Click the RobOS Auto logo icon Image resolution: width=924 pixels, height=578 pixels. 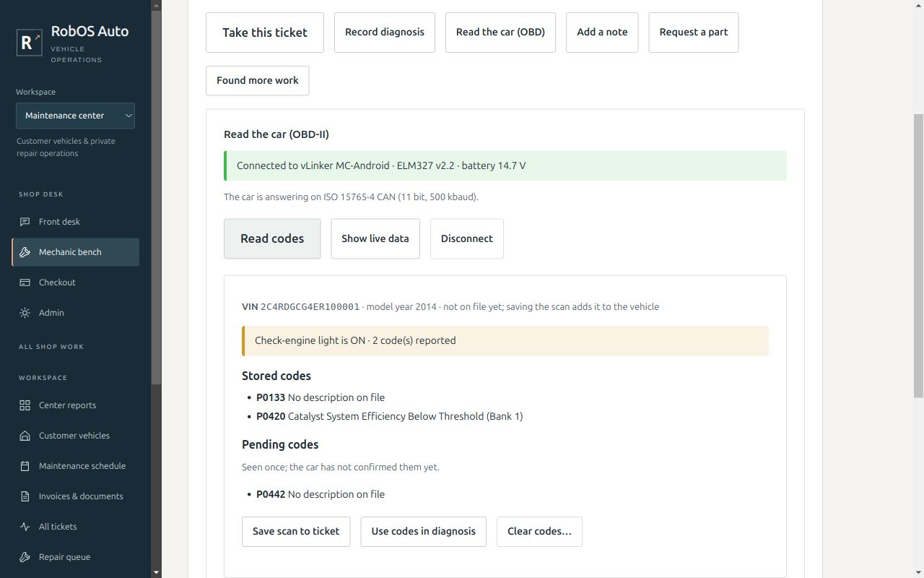click(30, 43)
